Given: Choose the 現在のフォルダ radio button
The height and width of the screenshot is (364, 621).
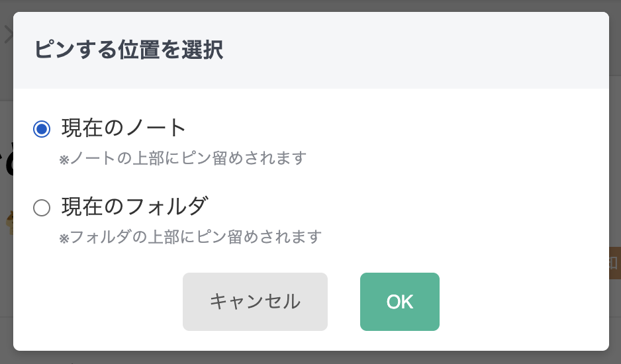Looking at the screenshot, I should (42, 208).
